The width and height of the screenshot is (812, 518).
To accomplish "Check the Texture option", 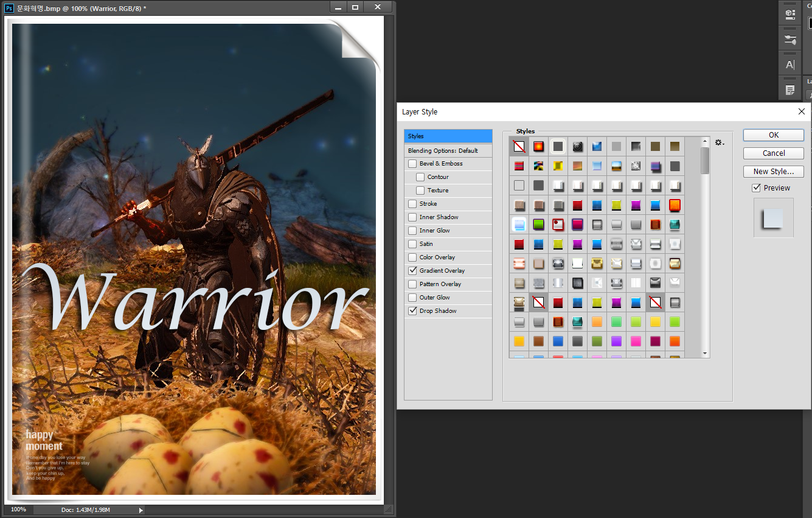I will 420,191.
